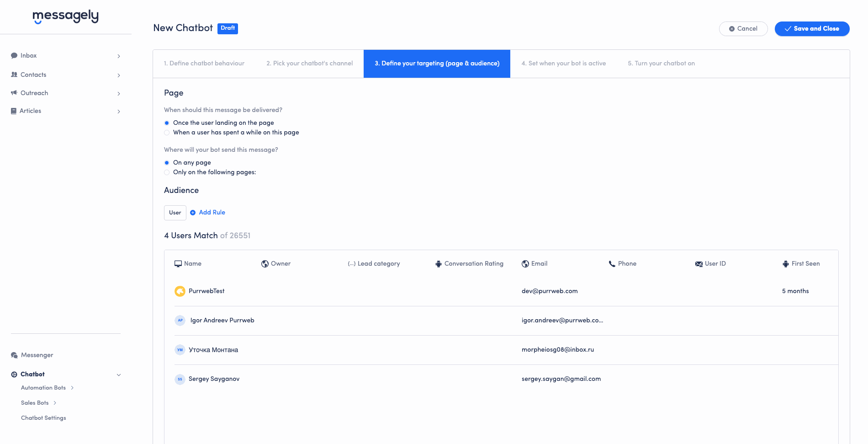This screenshot has width=868, height=444.
Task: Click the Name column monitor icon
Action: point(178,264)
